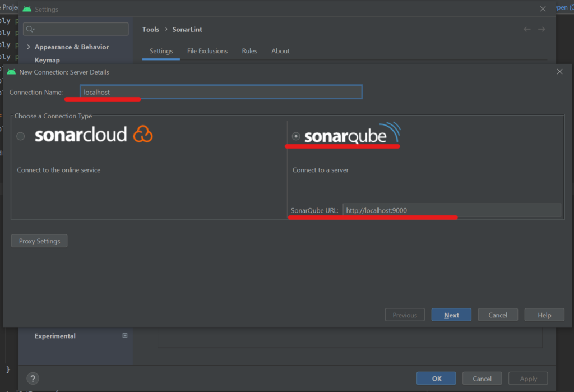Screen dimensions: 574x392
Task: Click the project-level icon beside Experimental
Action: [x=125, y=335]
